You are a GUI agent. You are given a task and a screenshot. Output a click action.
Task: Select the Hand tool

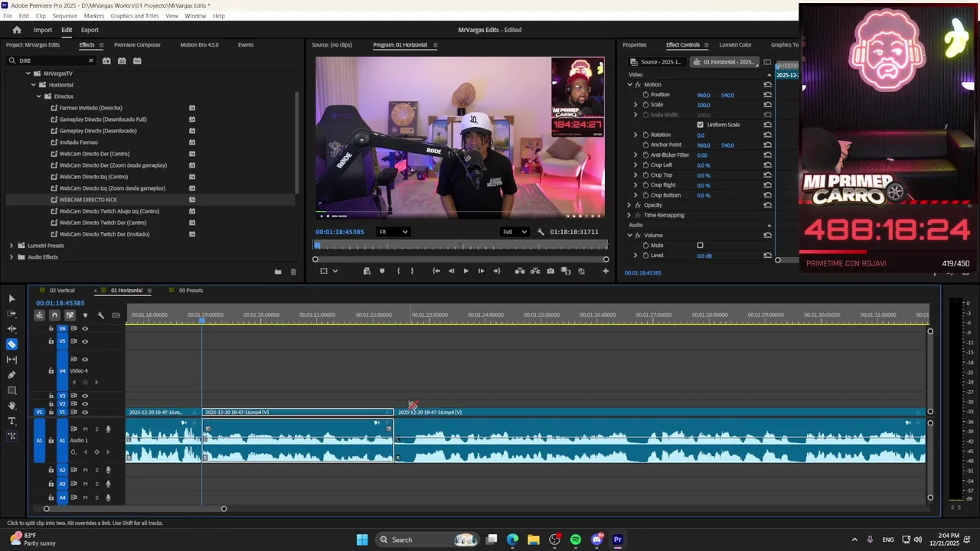click(11, 406)
